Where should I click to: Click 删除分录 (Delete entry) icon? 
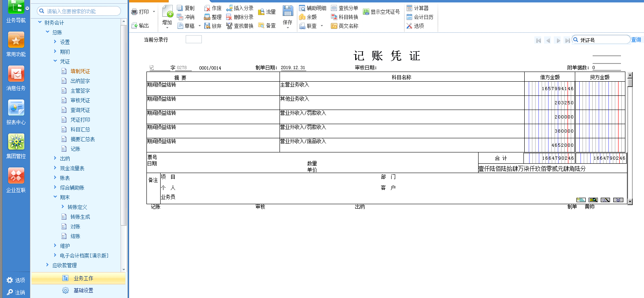point(229,17)
